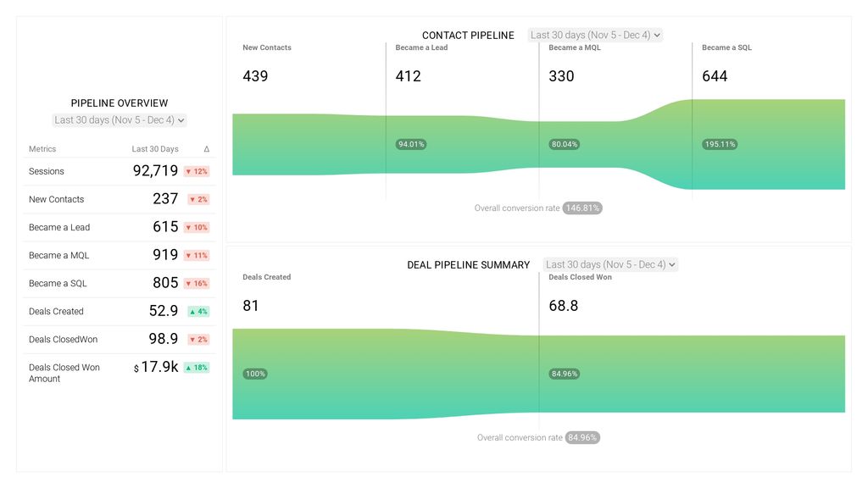The image size is (868, 488).
Task: Select the Sessions metric row label
Action: pos(47,171)
